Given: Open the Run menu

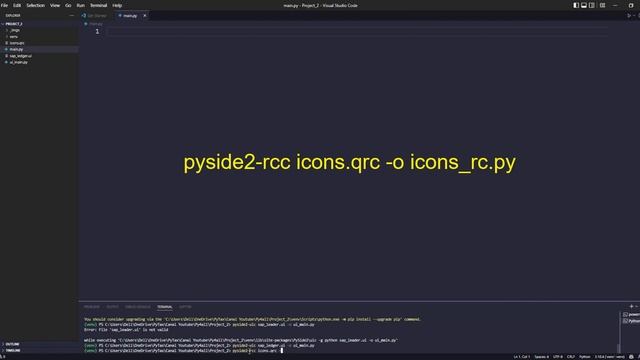Looking at the screenshot, I should tap(81, 5).
